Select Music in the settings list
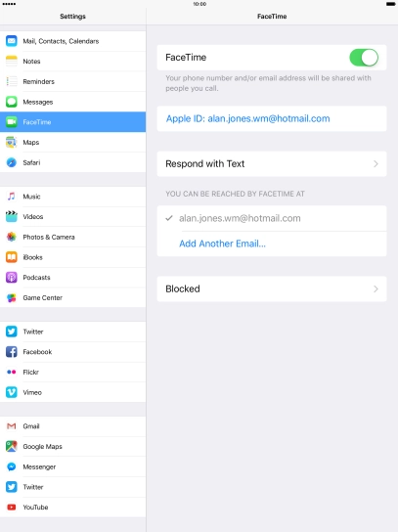Image resolution: width=398 pixels, height=532 pixels. (x=73, y=197)
